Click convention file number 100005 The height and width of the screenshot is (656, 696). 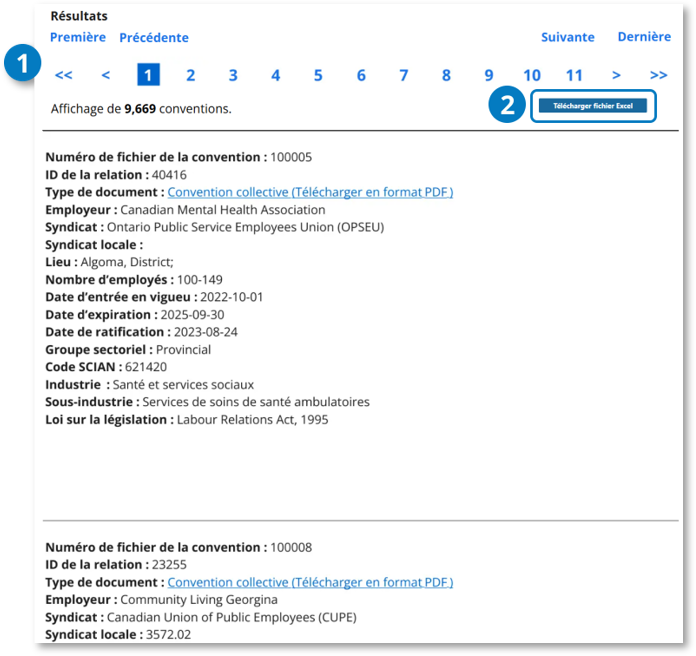pos(291,157)
